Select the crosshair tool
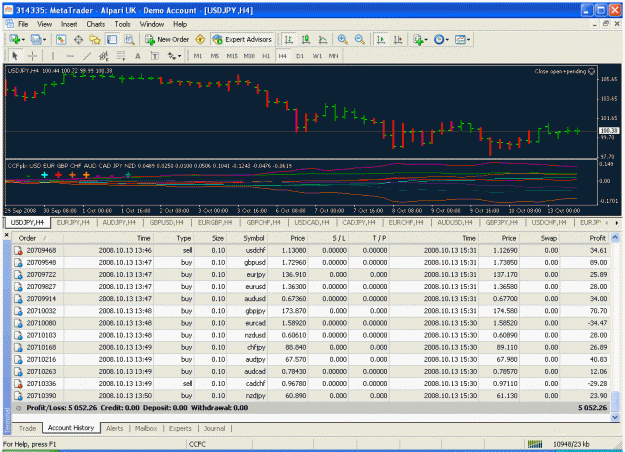The width and height of the screenshot is (625, 452). click(32, 56)
